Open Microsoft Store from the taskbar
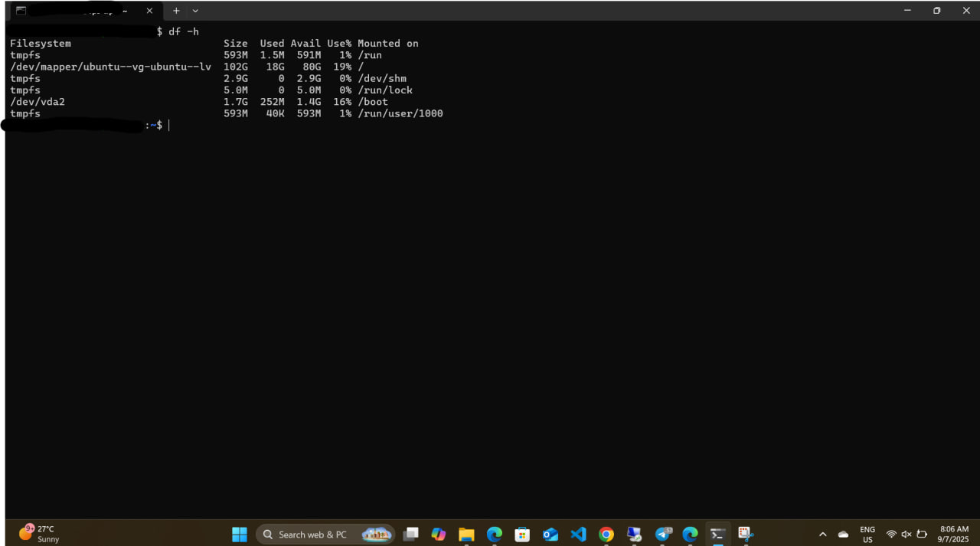Viewport: 980px width, 546px height. [522, 534]
